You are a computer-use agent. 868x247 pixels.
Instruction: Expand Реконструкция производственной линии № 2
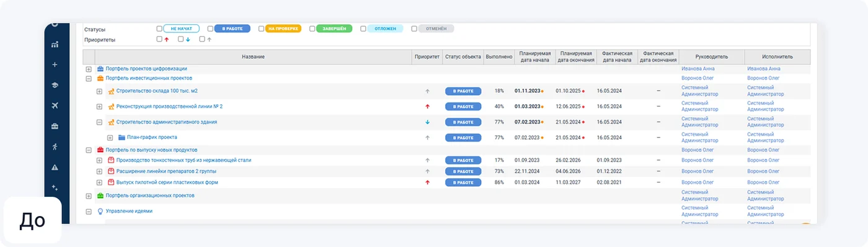click(99, 107)
